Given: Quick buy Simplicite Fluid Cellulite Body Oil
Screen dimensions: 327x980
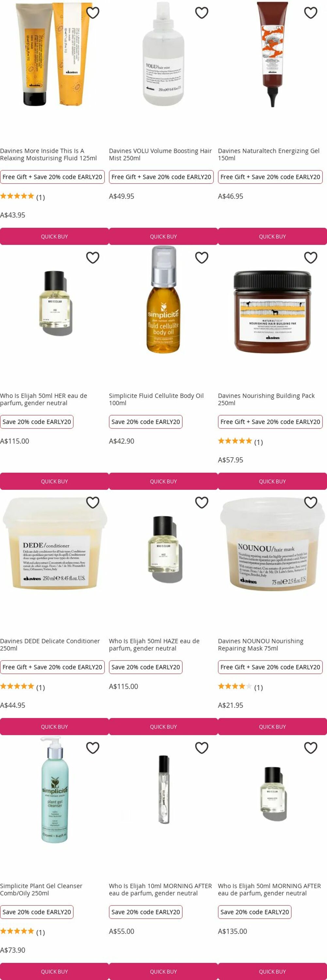Looking at the screenshot, I should [163, 481].
